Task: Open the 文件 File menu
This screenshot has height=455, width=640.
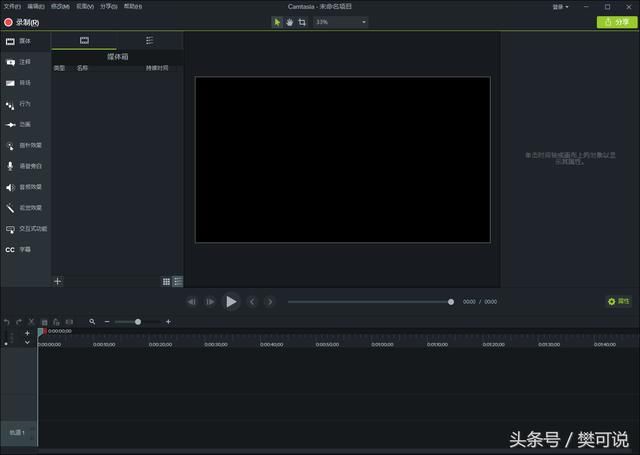Action: click(11, 6)
